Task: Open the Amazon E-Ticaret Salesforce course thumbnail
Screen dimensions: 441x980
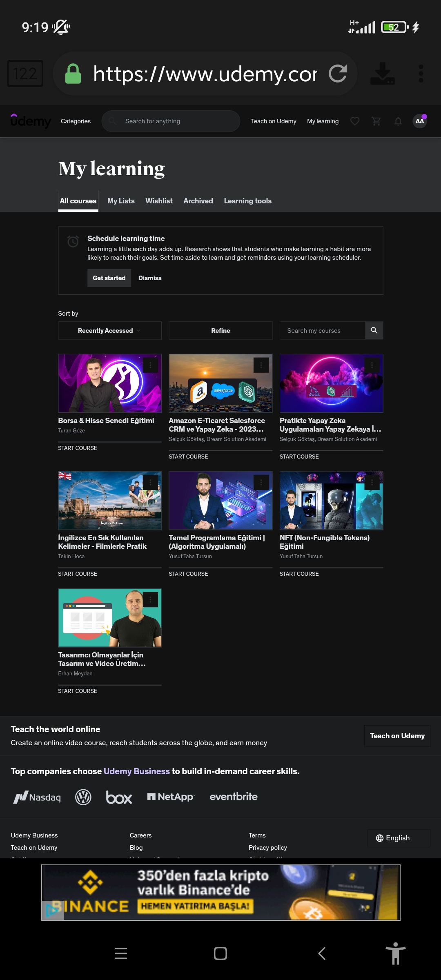Action: point(220,383)
